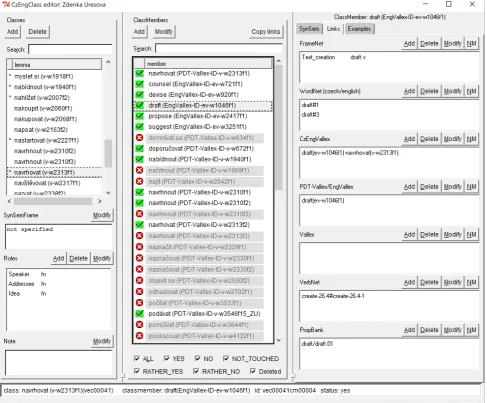Click green check icon beside navrhnout w2310f1
Viewport: 487px width, 403px height.
139,192
